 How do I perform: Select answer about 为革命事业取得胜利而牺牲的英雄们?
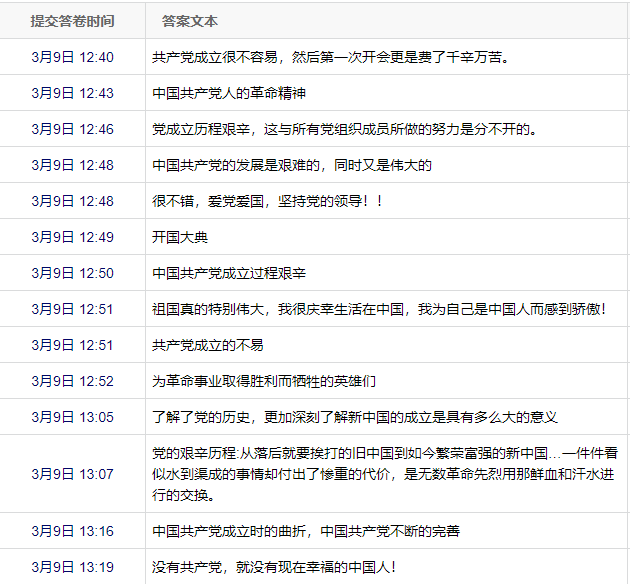[263, 381]
